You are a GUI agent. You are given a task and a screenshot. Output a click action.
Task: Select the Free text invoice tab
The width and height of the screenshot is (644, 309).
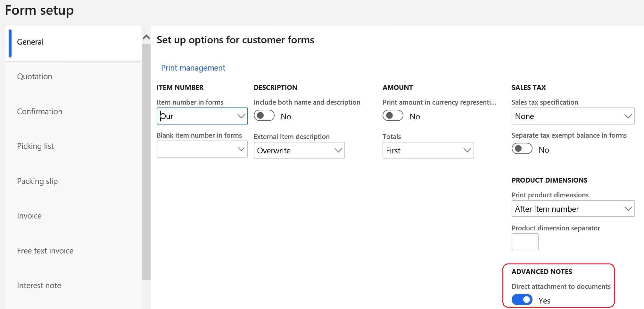coord(73,251)
